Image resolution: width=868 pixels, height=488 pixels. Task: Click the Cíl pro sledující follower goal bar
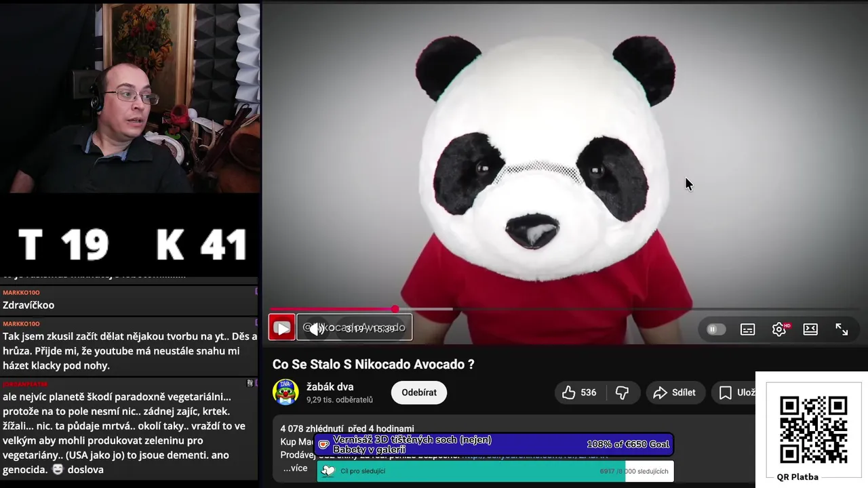click(495, 471)
